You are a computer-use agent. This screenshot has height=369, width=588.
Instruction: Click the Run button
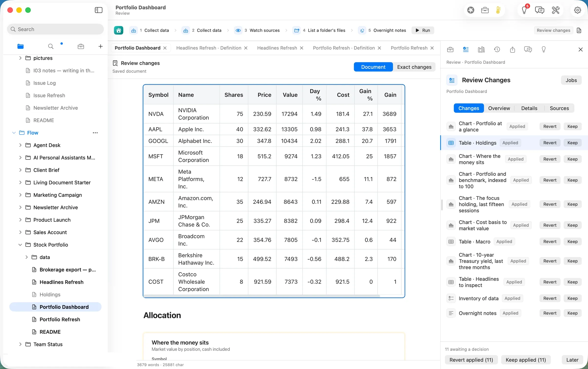coord(423,30)
